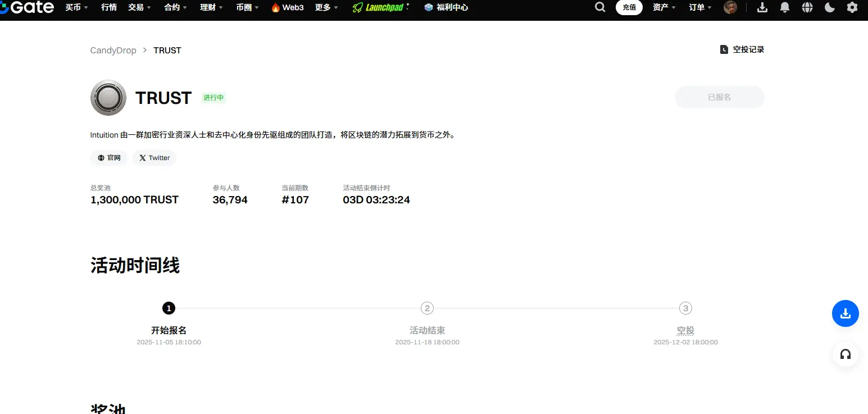Screen dimensions: 868x414
Task: Click the Gate logo in the header
Action: coord(27,7)
